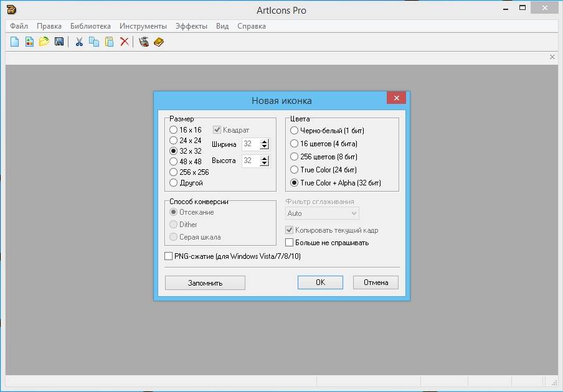Choose 256 цветов (8 бит) color depth
Image resolution: width=563 pixels, height=392 pixels.
click(x=324, y=157)
